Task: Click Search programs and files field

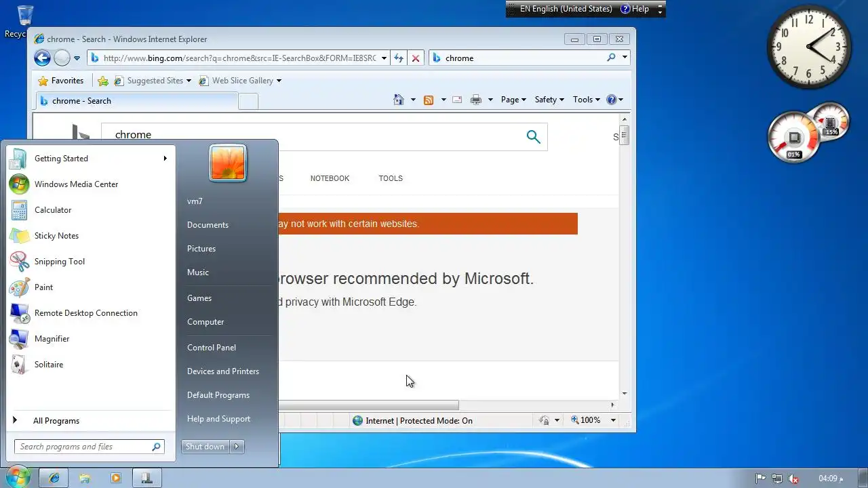Action: click(x=89, y=447)
